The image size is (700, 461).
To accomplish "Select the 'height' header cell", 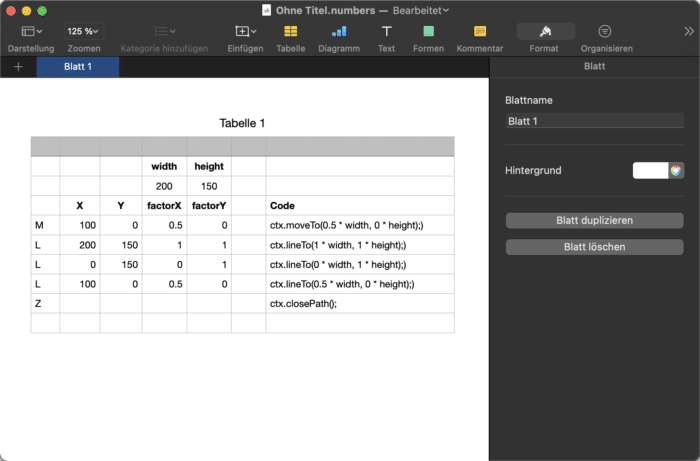I will (x=209, y=166).
